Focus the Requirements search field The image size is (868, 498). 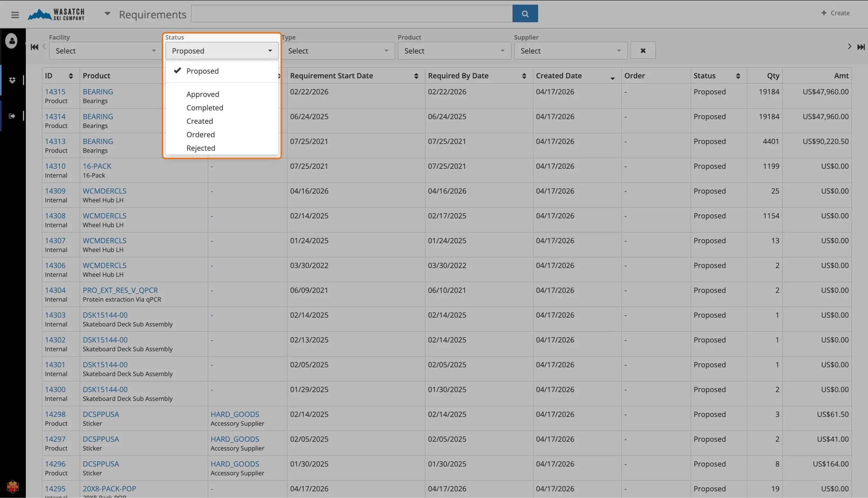coord(352,13)
